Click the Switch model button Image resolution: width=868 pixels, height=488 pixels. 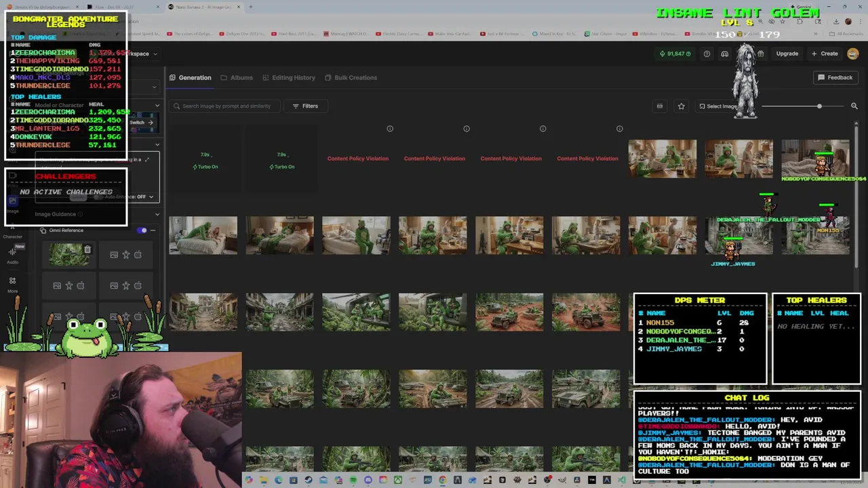point(141,123)
